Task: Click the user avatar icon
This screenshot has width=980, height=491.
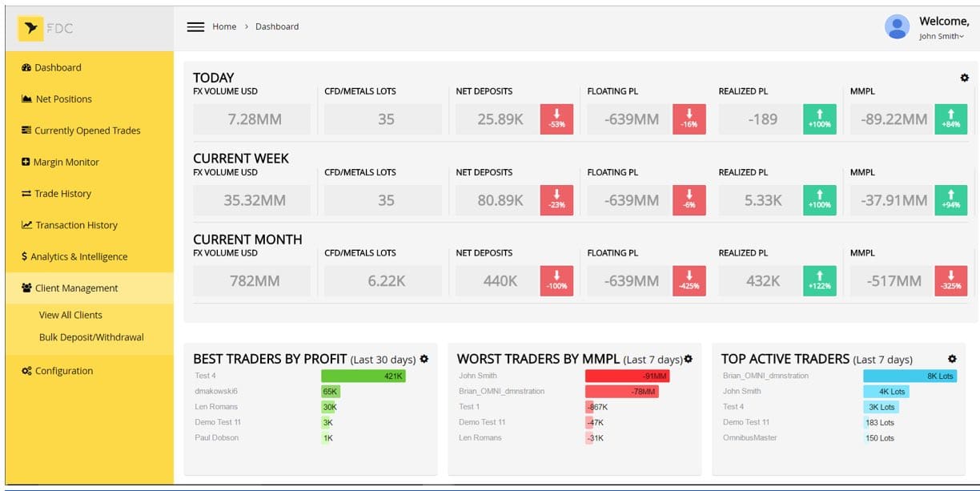Action: pyautogui.click(x=897, y=27)
